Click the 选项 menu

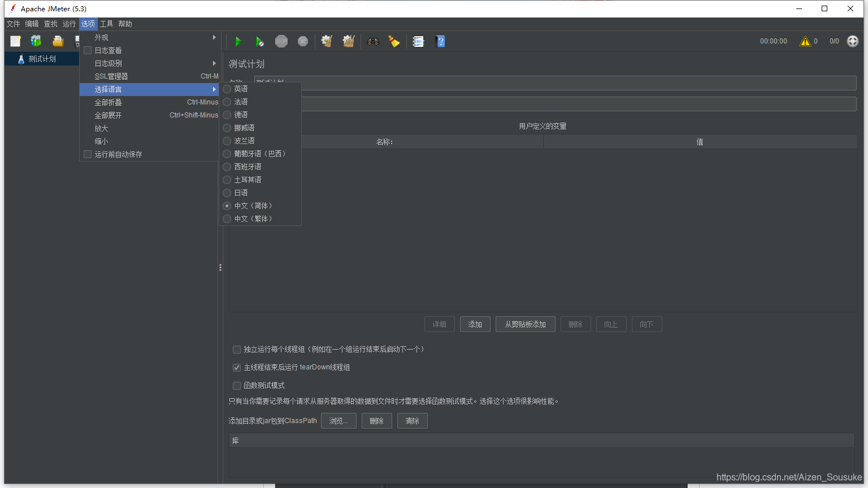[x=88, y=24]
